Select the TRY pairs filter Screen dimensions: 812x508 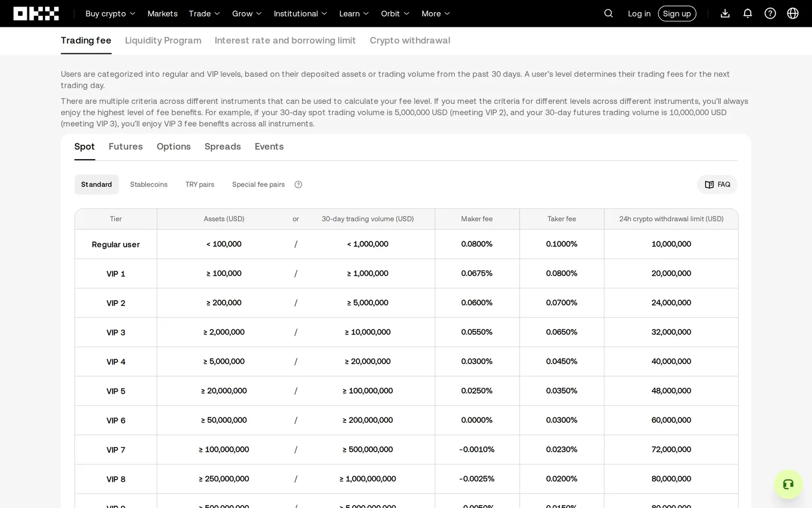200,185
